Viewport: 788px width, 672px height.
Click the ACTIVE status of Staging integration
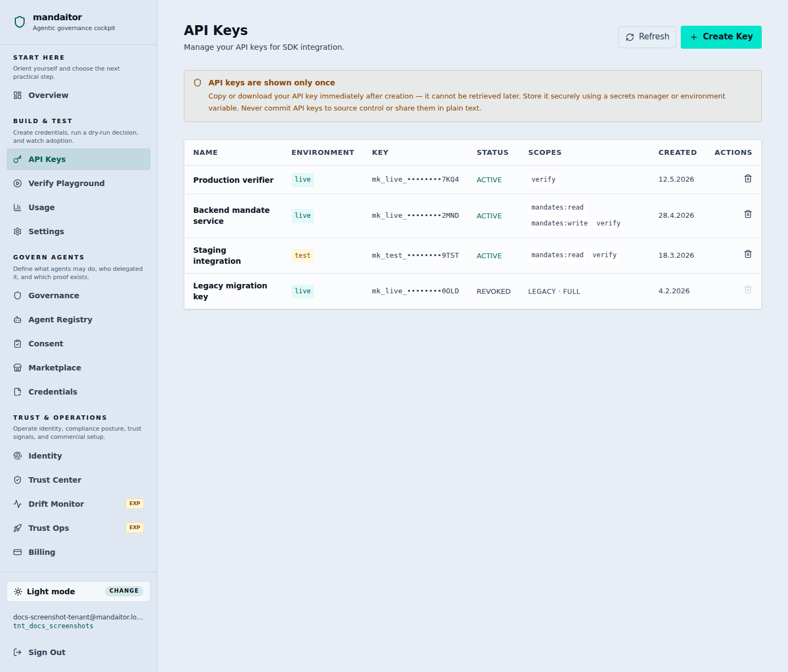(x=489, y=256)
